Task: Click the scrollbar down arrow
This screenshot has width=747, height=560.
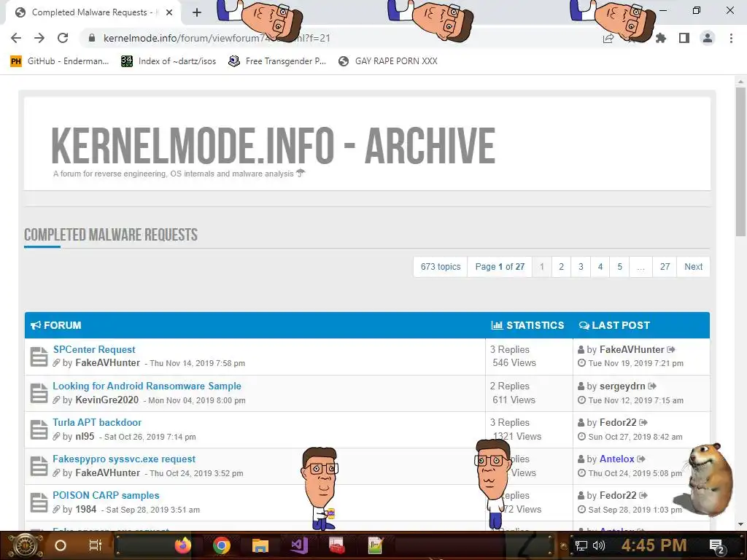Action: click(x=741, y=524)
